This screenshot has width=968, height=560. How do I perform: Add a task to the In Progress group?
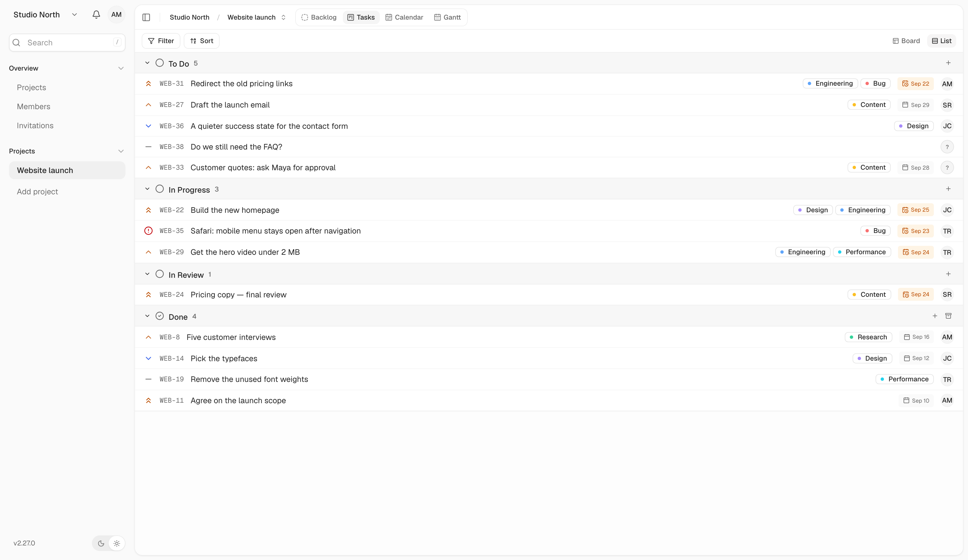(948, 189)
